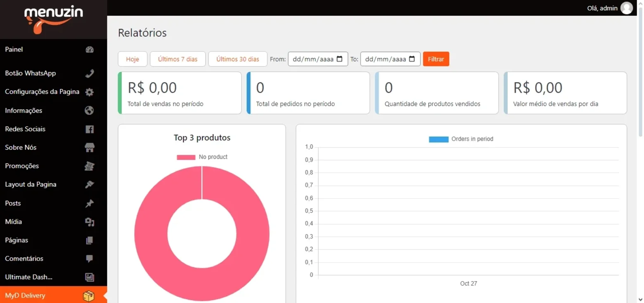The image size is (644, 303).
Task: Show reports for Últimos 7 dias
Action: [x=178, y=59]
